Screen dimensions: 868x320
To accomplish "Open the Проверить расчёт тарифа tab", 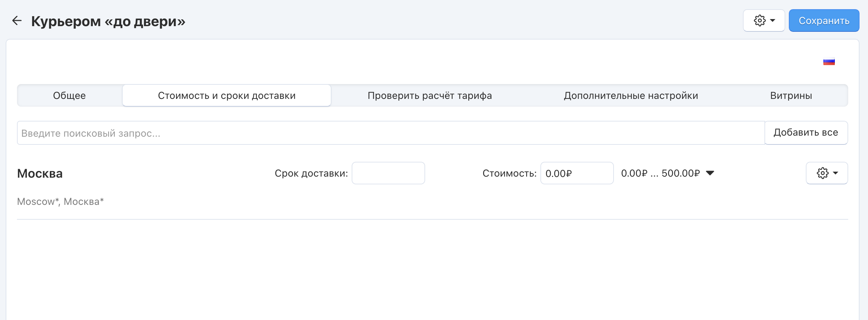I will point(429,96).
